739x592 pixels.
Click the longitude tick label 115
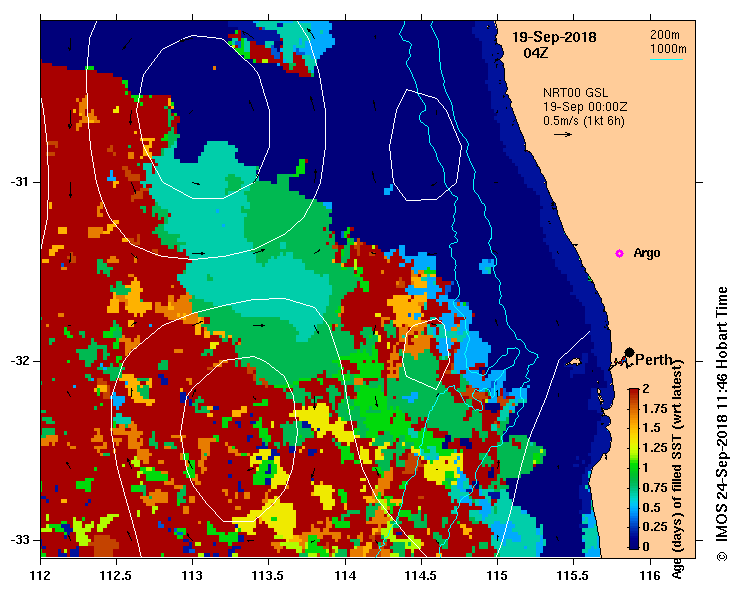(497, 576)
